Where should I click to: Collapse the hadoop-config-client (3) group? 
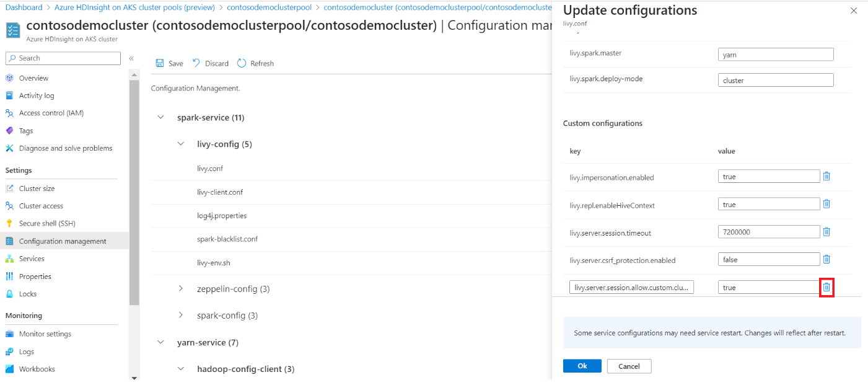pyautogui.click(x=181, y=368)
